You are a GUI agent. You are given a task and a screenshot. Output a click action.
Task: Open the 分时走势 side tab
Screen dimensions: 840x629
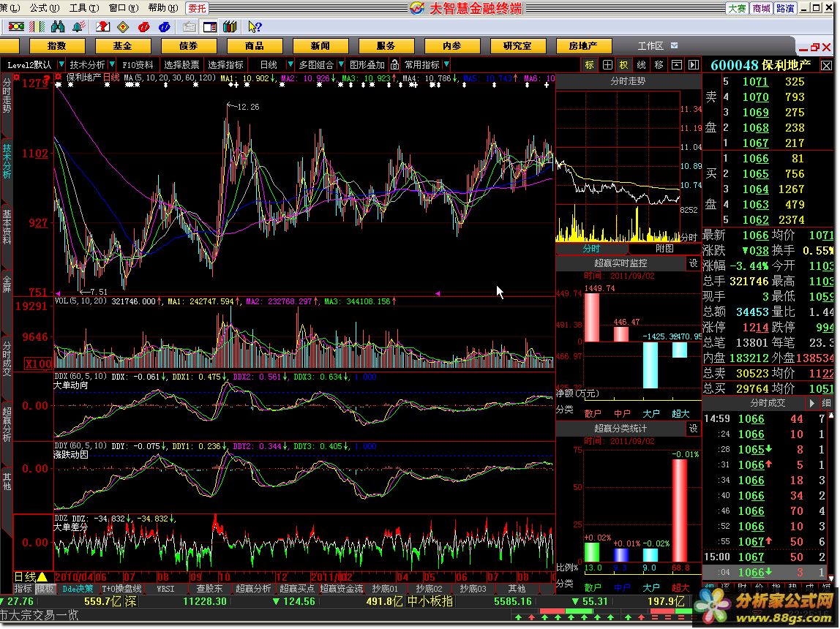7,95
